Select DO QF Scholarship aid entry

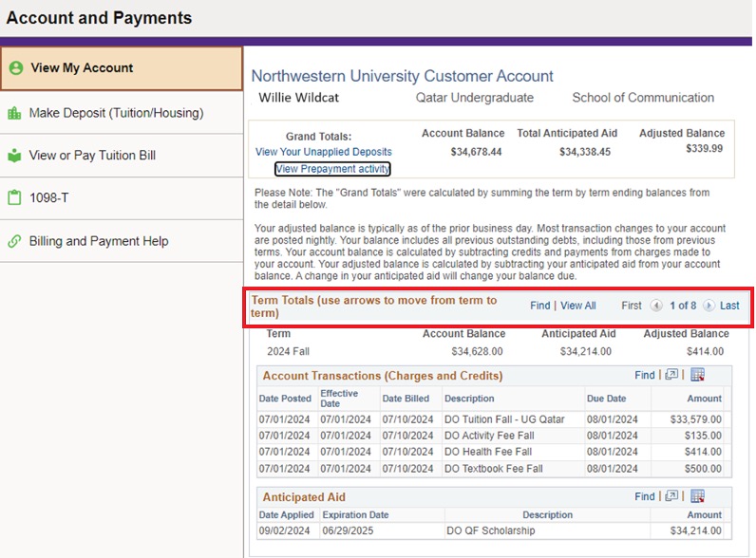[490, 530]
